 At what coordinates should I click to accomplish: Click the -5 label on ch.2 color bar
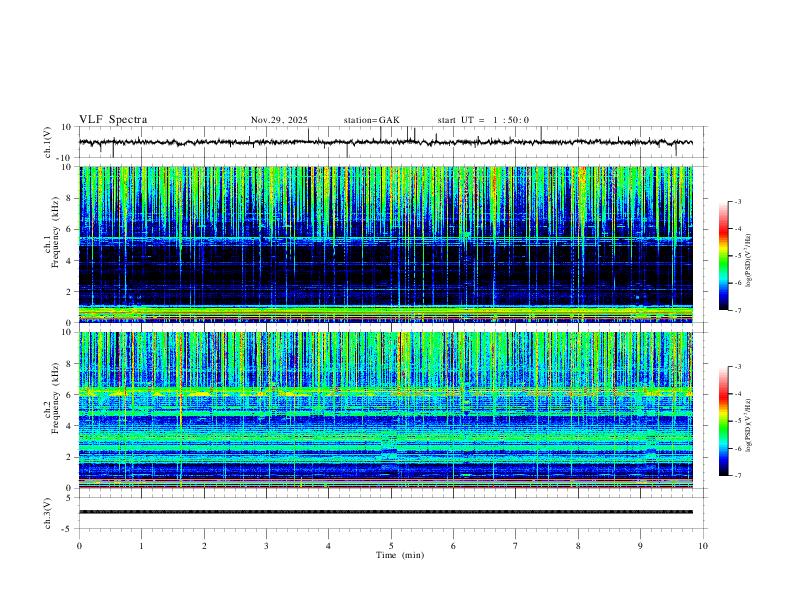737,421
